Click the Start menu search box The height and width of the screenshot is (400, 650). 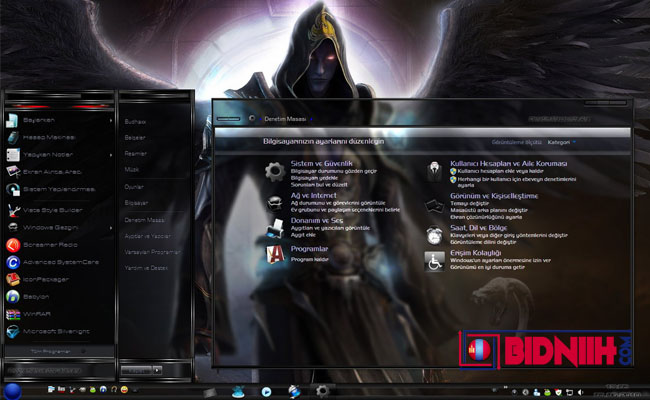pyautogui.click(x=59, y=370)
